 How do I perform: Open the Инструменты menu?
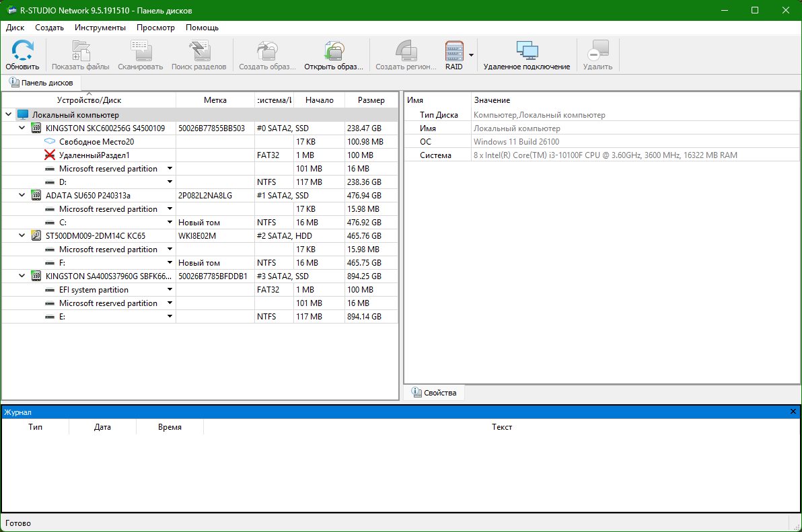coord(100,28)
